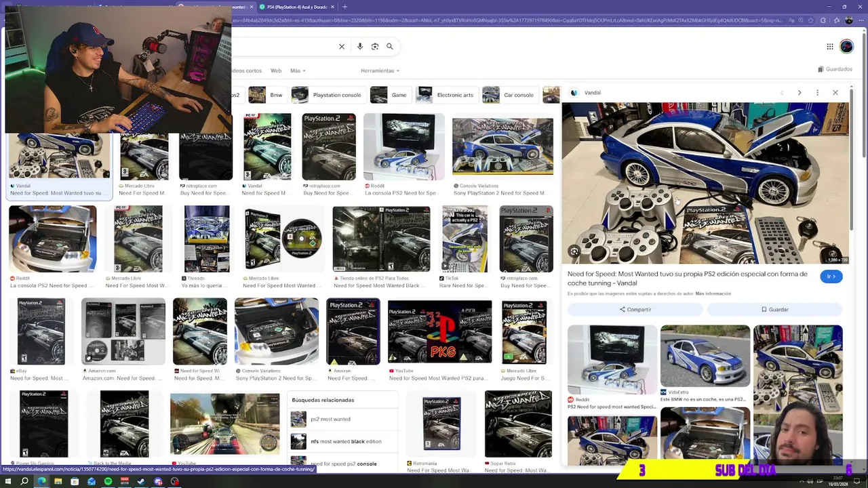Select the Bmw filter chip
This screenshot has height=488, width=868.
267,95
